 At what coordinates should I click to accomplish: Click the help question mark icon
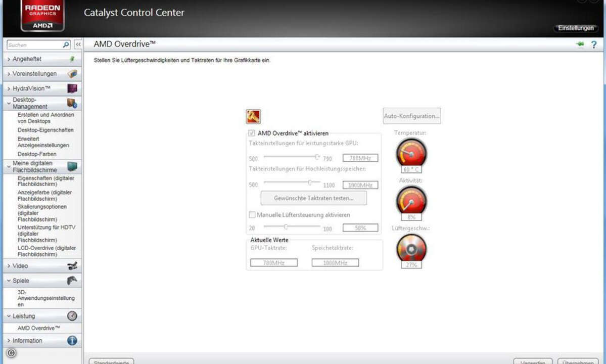pyautogui.click(x=594, y=45)
